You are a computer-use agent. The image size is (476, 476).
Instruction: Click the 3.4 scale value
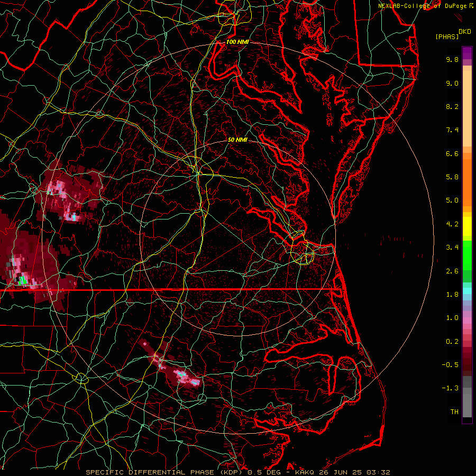click(452, 248)
